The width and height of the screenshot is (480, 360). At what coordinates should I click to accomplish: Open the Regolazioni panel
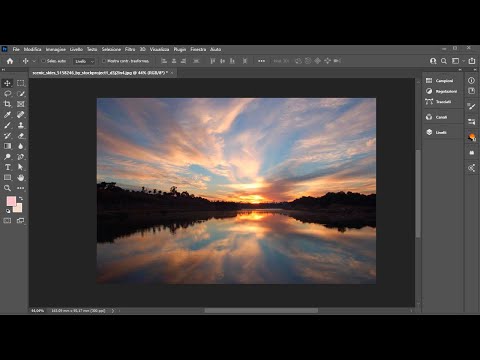tap(442, 91)
